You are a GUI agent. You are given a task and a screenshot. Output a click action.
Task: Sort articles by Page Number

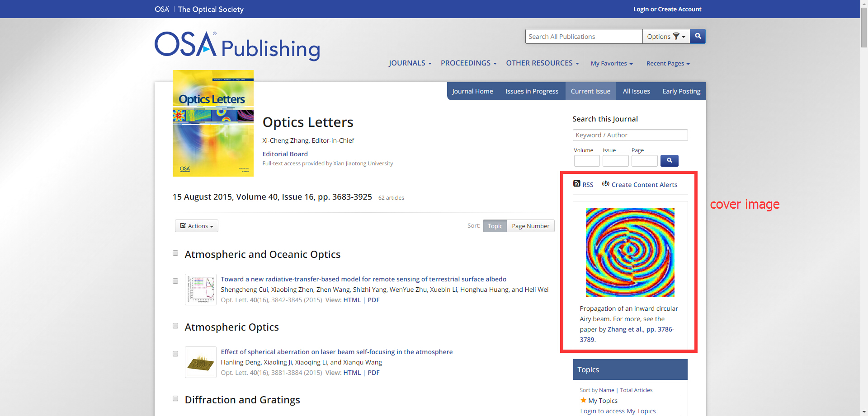pyautogui.click(x=530, y=226)
